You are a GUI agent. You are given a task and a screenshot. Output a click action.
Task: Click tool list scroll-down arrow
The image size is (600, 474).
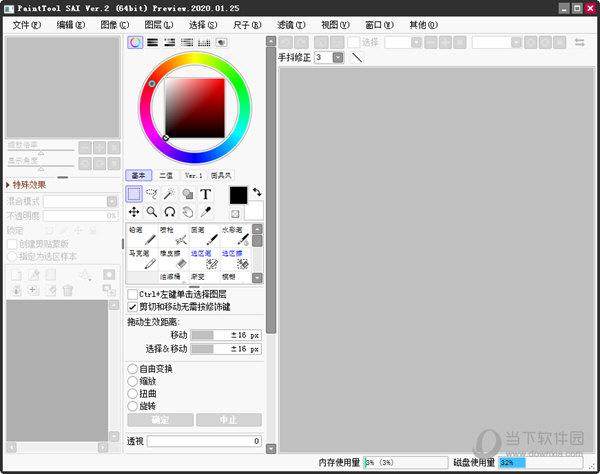point(258,278)
